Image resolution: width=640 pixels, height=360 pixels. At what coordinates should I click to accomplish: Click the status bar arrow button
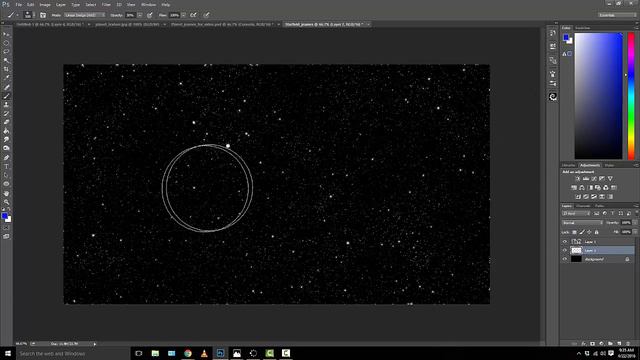point(95,344)
